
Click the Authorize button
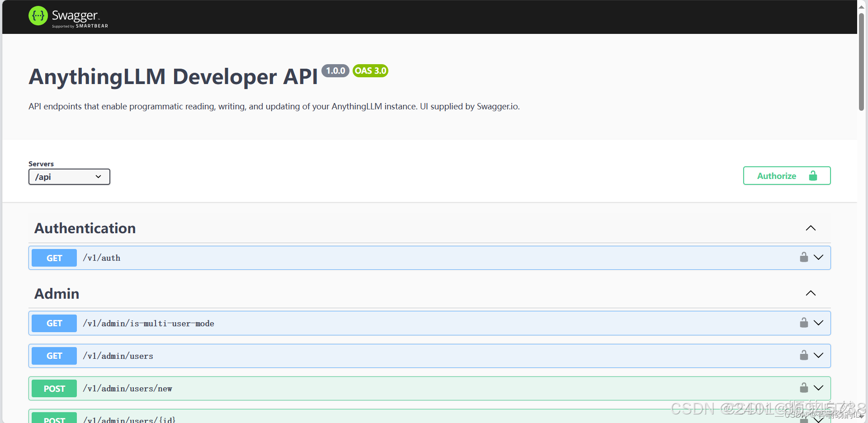pyautogui.click(x=787, y=176)
